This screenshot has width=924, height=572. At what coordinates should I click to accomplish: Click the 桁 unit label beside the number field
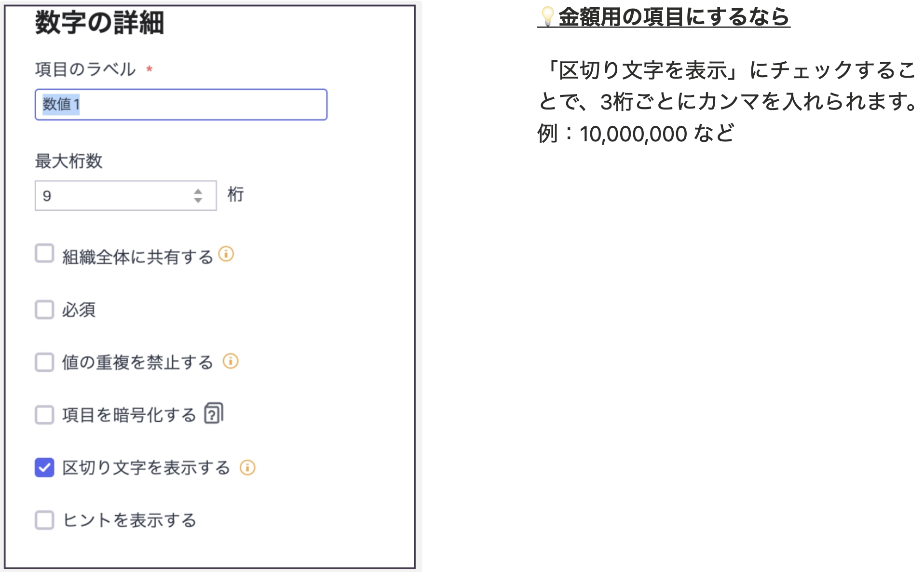(236, 194)
